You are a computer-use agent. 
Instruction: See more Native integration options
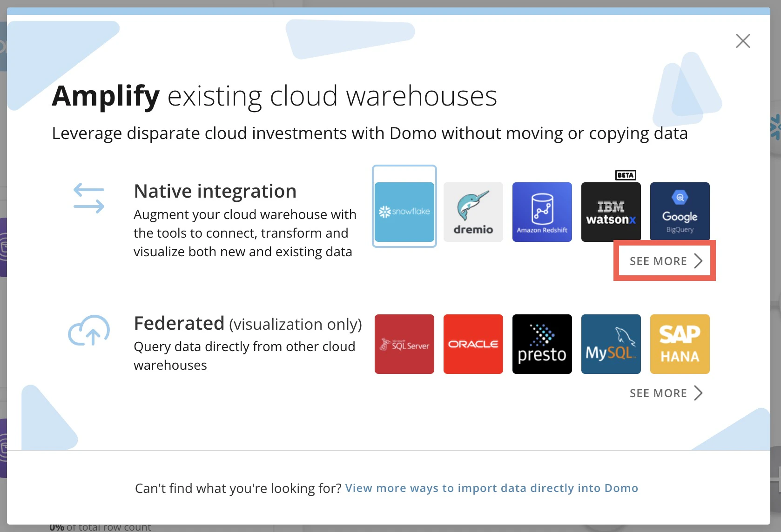click(666, 261)
